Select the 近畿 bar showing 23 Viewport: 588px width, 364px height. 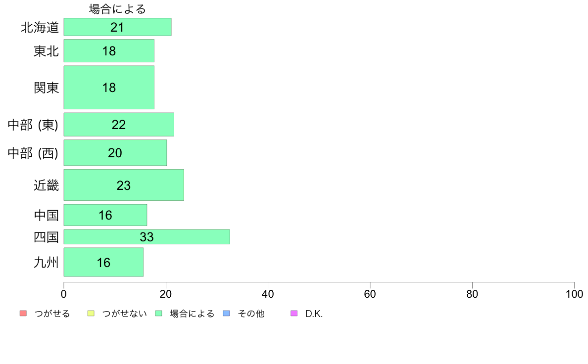(124, 185)
